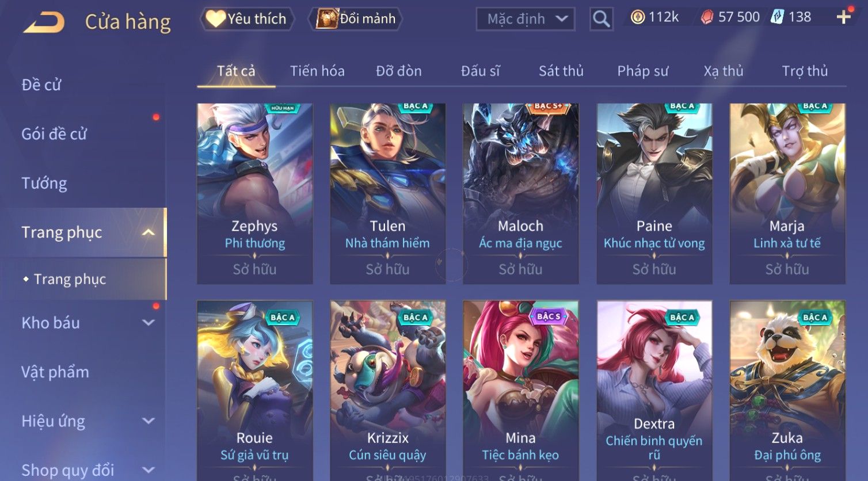Open the search magnifier icon
The width and height of the screenshot is (868, 481).
(601, 19)
